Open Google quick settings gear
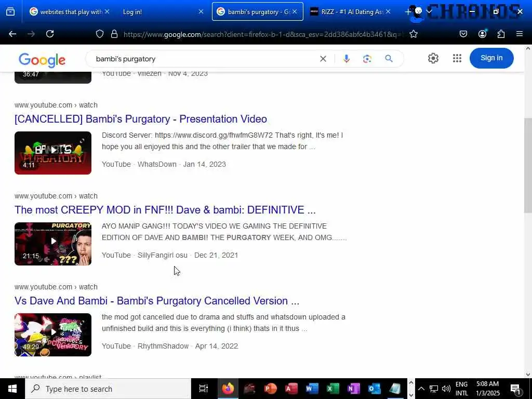This screenshot has width=532, height=399. (433, 58)
